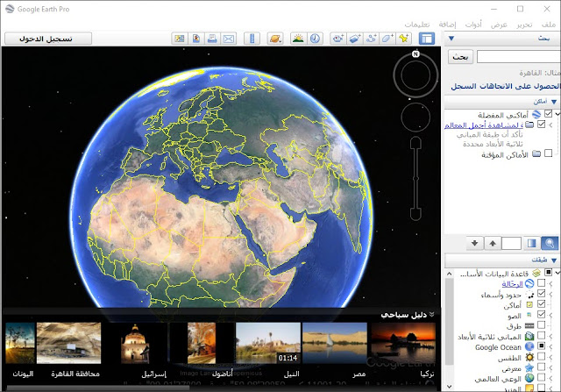Click the Save Image toolbar icon
This screenshot has width=561, height=392.
196,39
